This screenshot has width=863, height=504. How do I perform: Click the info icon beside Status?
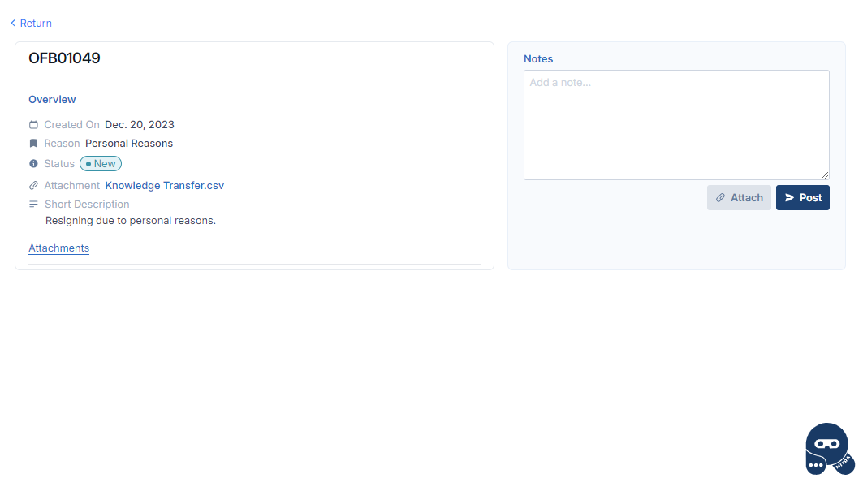coord(33,163)
